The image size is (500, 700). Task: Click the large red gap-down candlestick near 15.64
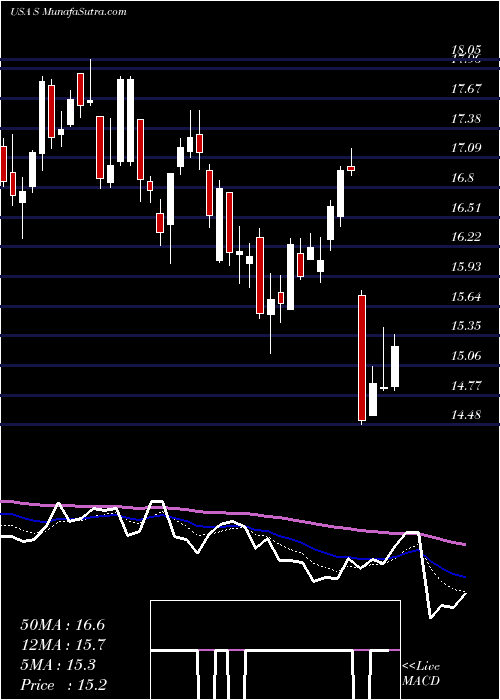tap(362, 358)
